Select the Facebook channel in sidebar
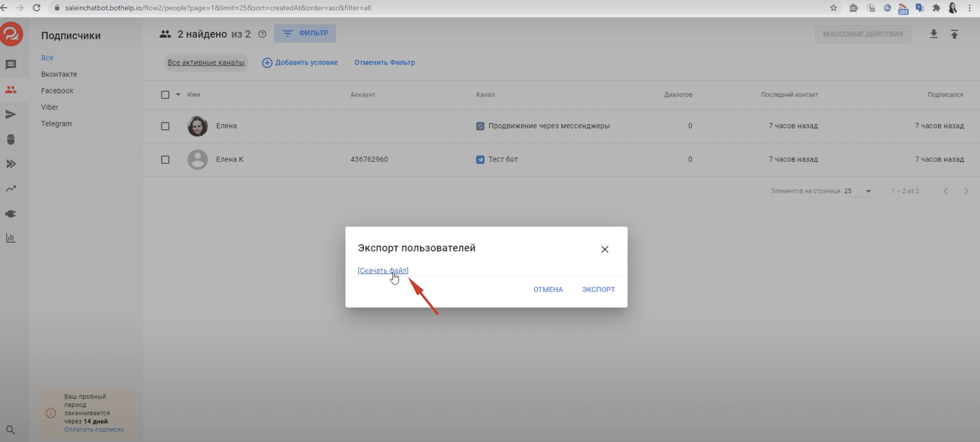980x442 pixels. (x=57, y=91)
